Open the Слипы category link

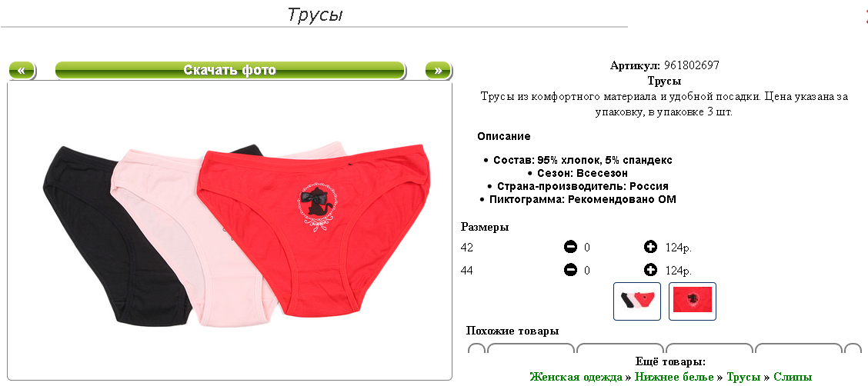click(793, 377)
